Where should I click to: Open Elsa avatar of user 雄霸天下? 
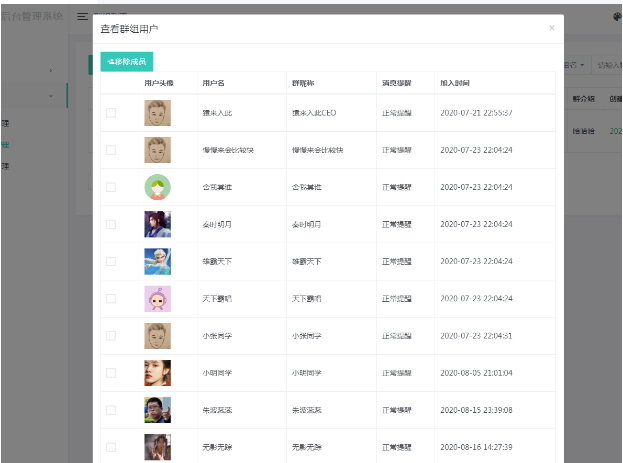tap(157, 262)
